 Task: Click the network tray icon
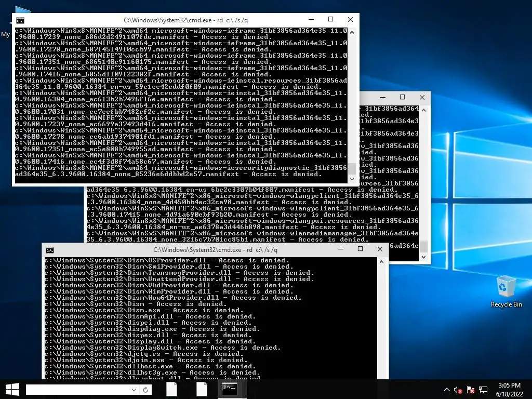483,390
